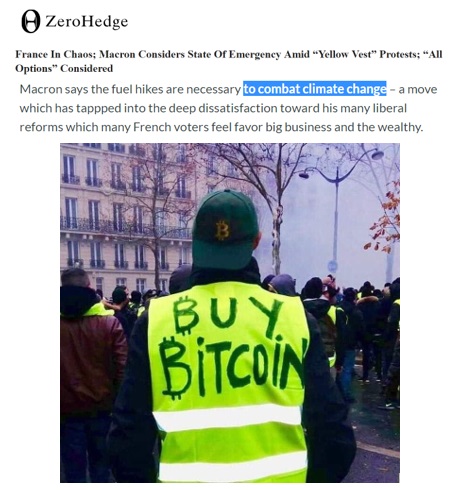Click the ZeroHedge site name text
This screenshot has width=458, height=490.
tap(87, 22)
